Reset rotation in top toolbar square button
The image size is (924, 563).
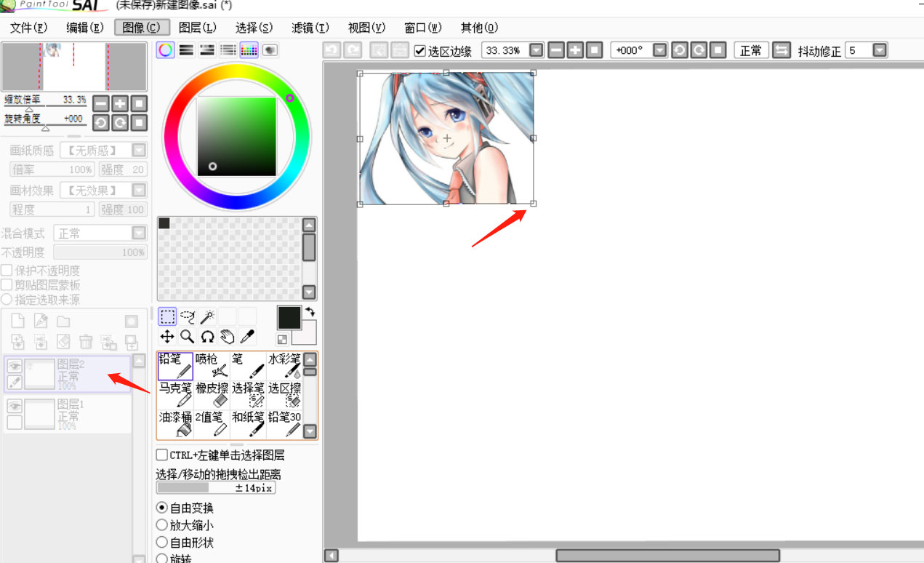tap(718, 50)
